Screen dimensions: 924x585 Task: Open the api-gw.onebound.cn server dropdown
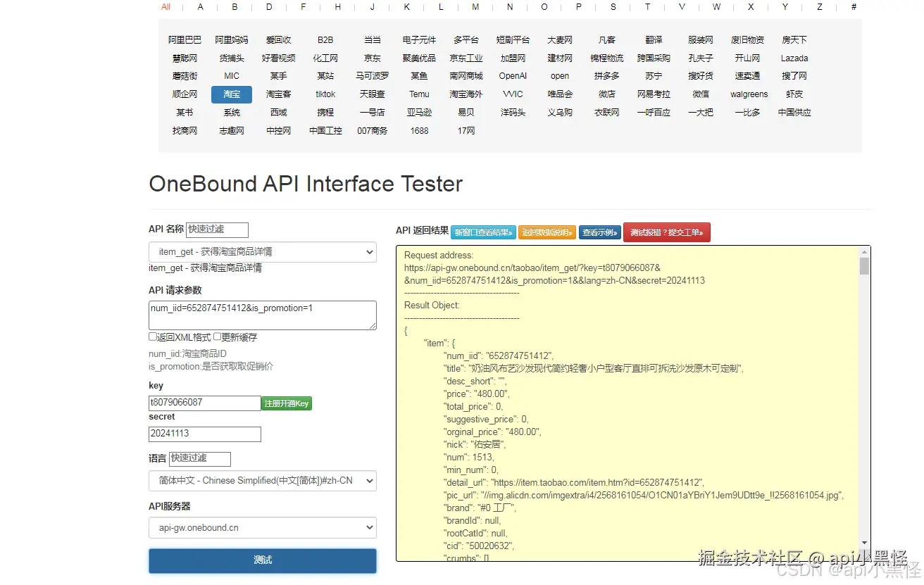pos(263,528)
